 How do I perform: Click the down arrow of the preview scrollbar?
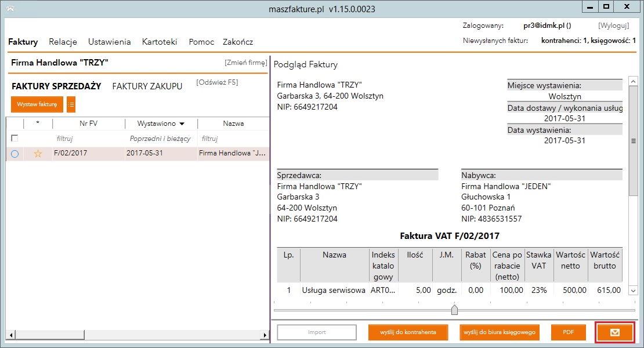633,291
